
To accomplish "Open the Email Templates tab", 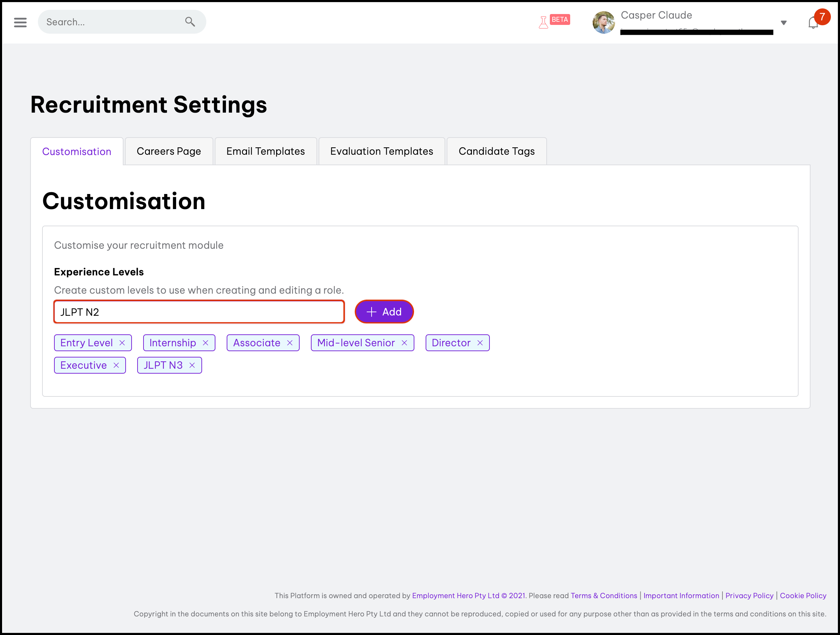I will [266, 151].
